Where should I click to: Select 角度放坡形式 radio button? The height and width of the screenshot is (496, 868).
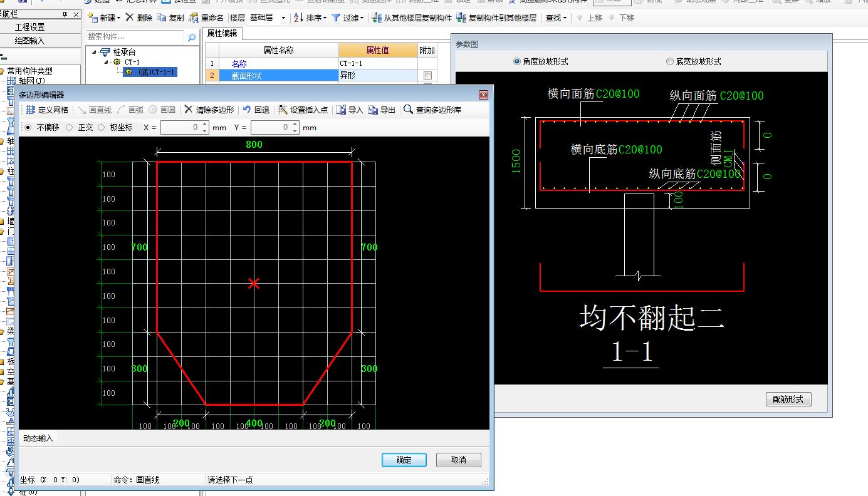pyautogui.click(x=517, y=61)
